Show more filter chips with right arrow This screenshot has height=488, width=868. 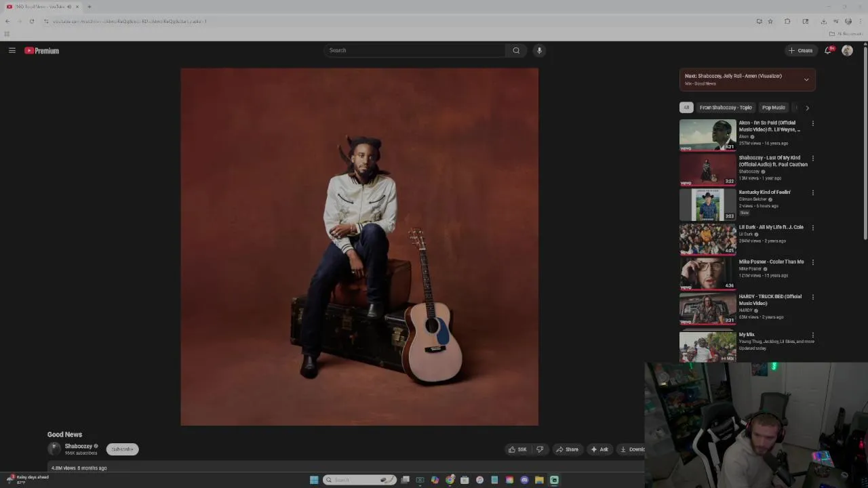(807, 108)
